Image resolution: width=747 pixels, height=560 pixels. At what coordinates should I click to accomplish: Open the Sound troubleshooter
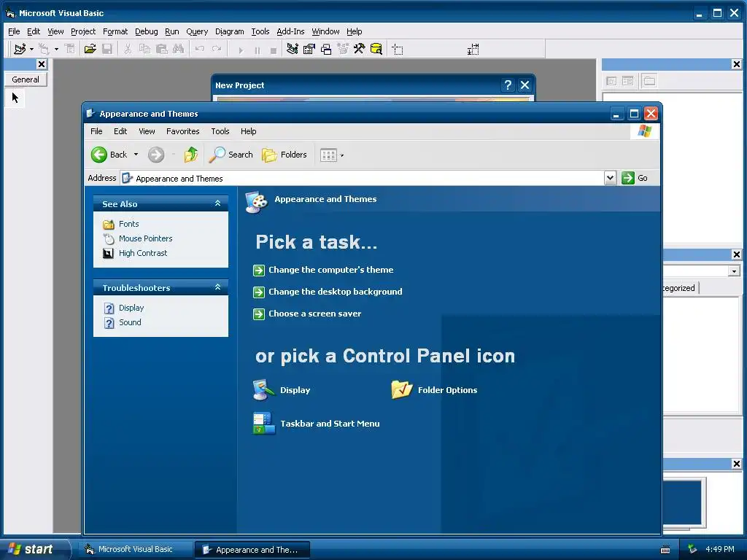tap(130, 322)
